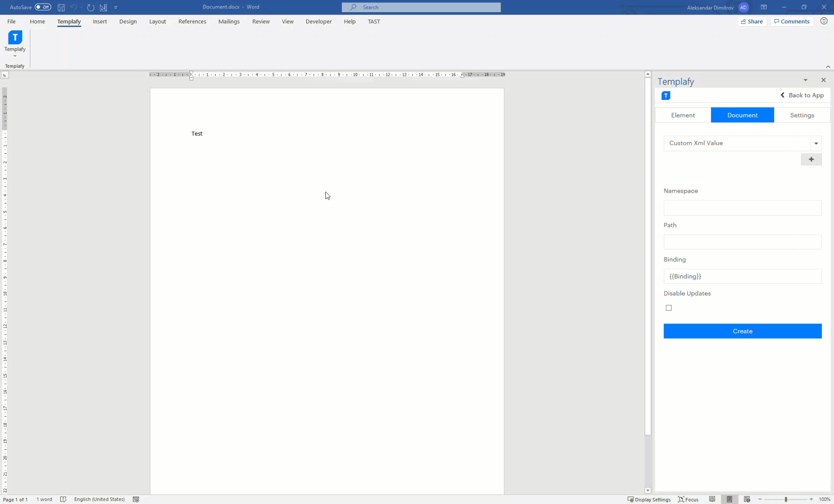Switch to the Review ribbon tab
This screenshot has height=504, width=834.
coord(261,22)
